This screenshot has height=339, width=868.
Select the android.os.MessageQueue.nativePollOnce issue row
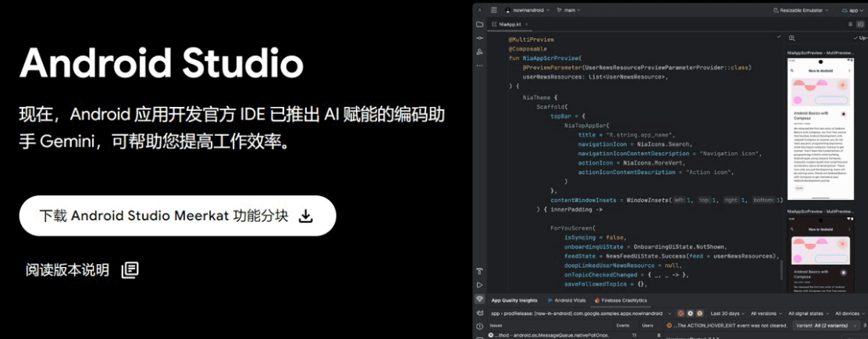point(573,335)
